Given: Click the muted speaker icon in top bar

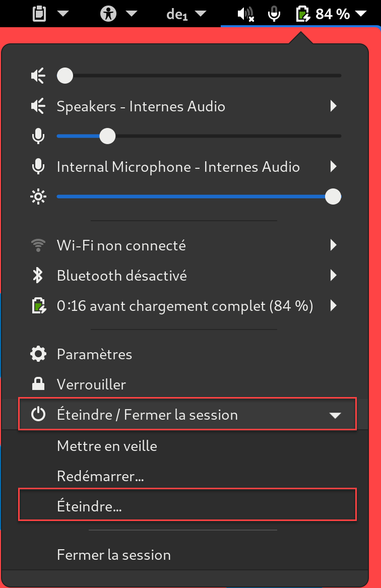Looking at the screenshot, I should pyautogui.click(x=245, y=14).
